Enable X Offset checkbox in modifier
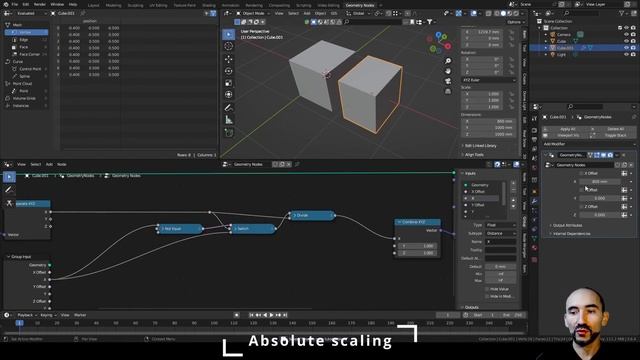This screenshot has height=360, width=640. click(x=581, y=173)
